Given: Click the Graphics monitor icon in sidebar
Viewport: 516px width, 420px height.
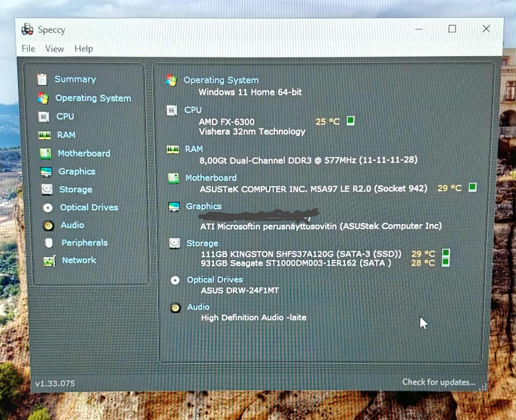Looking at the screenshot, I should tap(46, 172).
